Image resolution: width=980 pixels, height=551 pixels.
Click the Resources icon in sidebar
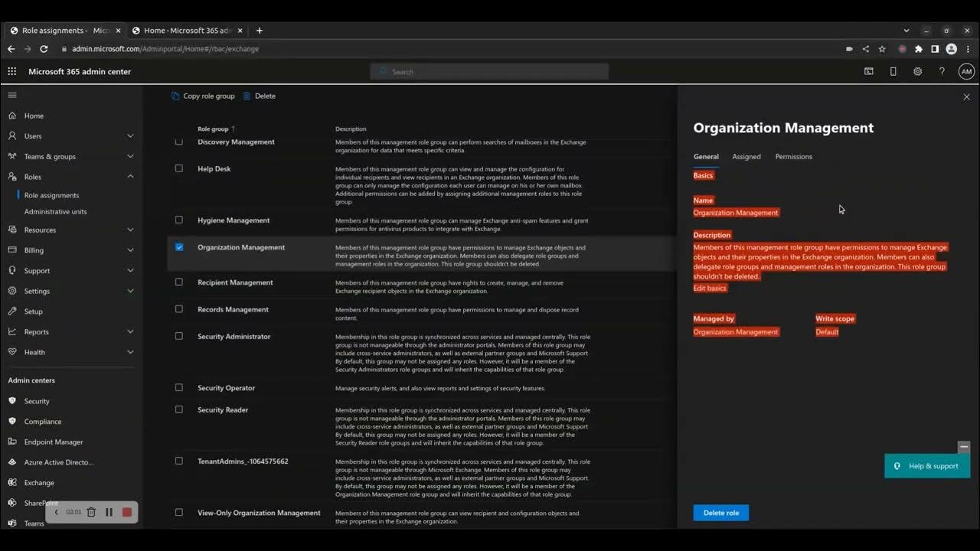coord(12,230)
